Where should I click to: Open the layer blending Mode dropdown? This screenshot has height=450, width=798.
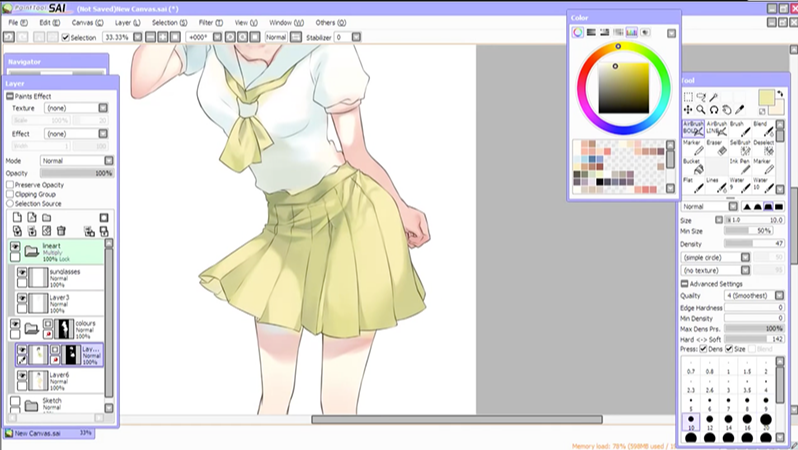click(x=74, y=160)
